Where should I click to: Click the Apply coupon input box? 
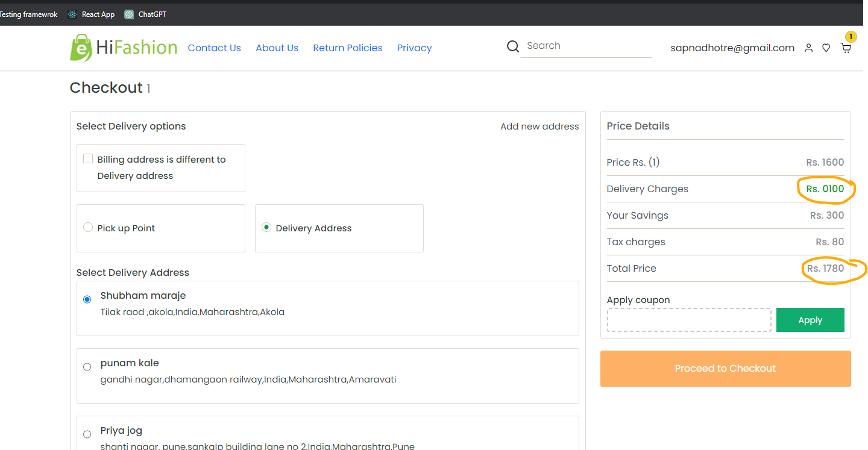[x=689, y=320]
